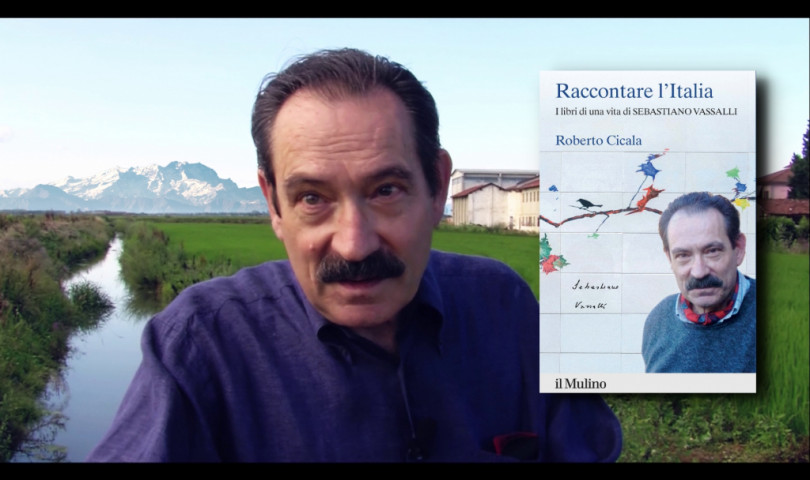This screenshot has width=810, height=480.
Task: Click the subtitle 'I libri di una vita'
Action: pyautogui.click(x=591, y=112)
